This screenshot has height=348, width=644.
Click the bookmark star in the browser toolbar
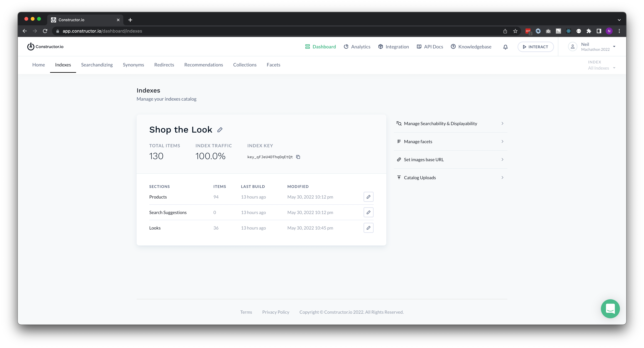coord(515,31)
